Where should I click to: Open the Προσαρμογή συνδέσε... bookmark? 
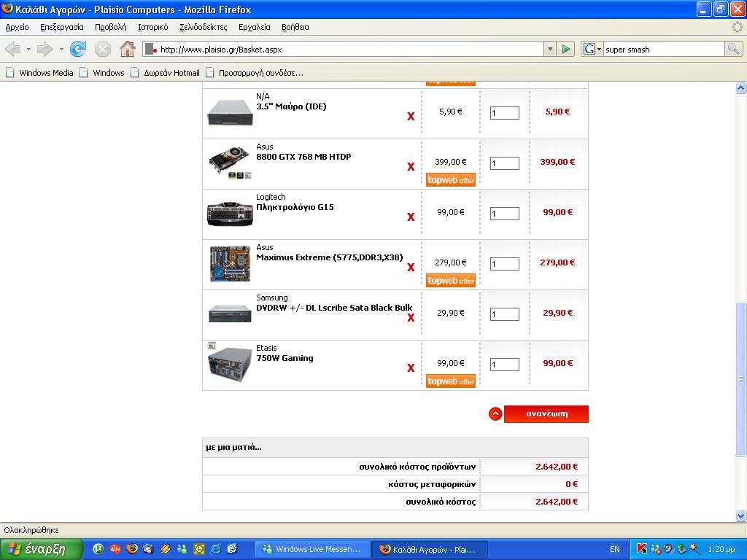point(255,73)
